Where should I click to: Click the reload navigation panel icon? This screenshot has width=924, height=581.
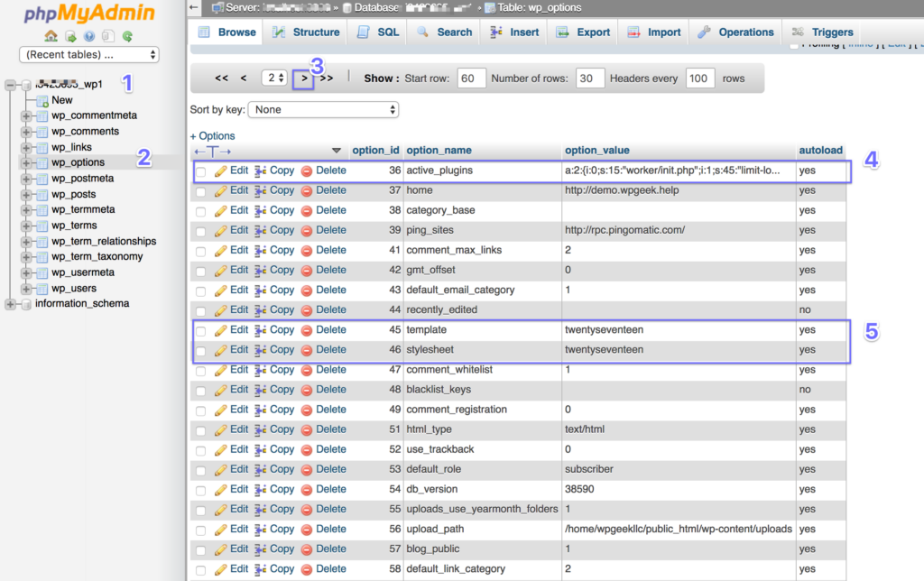[x=127, y=36]
